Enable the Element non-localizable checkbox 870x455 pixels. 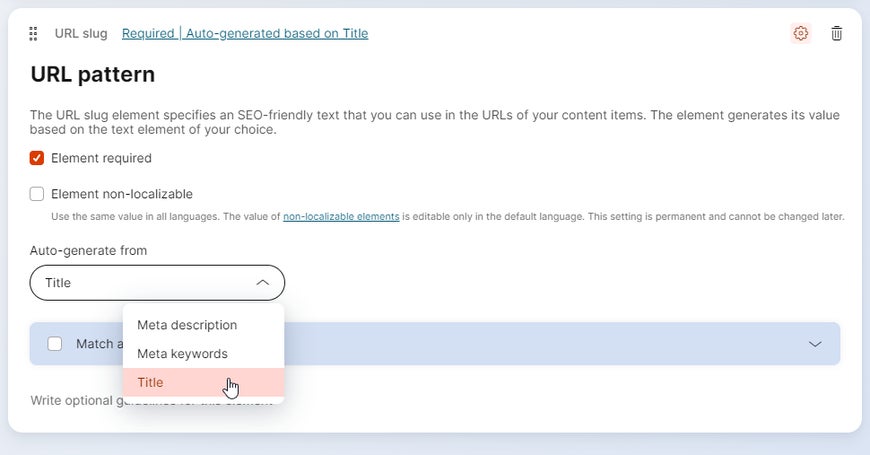pyautogui.click(x=37, y=194)
